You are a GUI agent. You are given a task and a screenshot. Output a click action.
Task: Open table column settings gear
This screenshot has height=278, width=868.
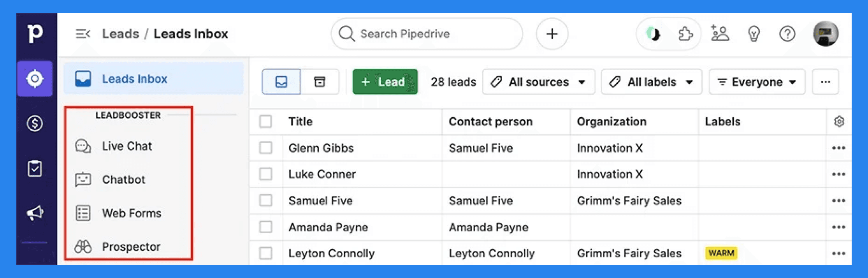pos(839,121)
